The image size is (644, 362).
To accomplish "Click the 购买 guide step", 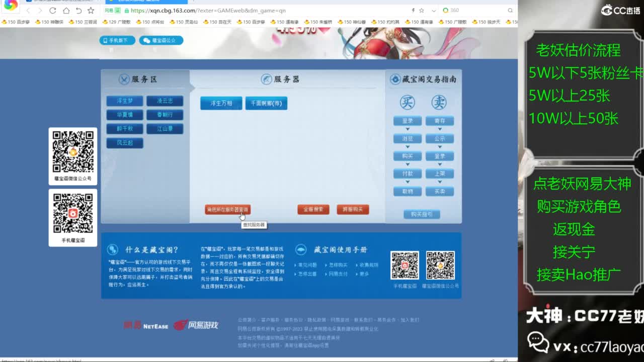I will click(x=408, y=156).
